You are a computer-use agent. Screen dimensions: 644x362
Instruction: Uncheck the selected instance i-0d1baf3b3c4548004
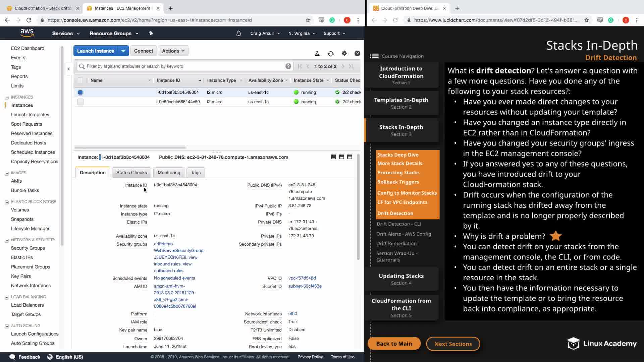[x=80, y=93]
